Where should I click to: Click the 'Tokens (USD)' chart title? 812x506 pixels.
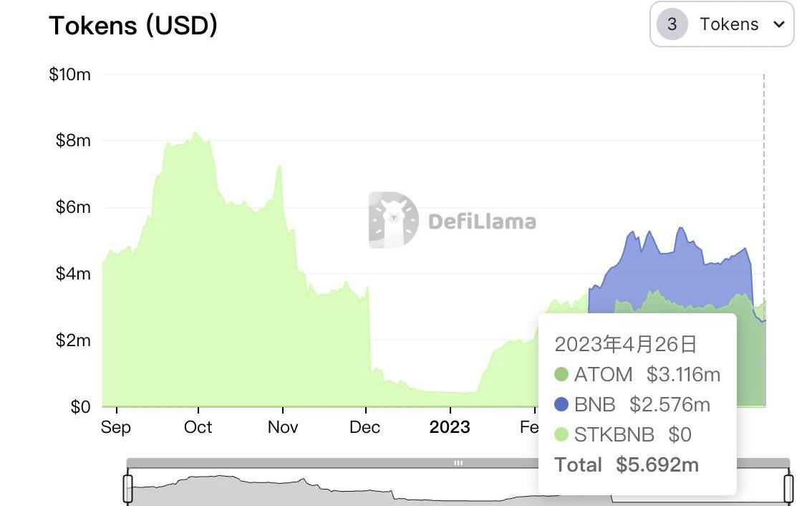tap(133, 26)
